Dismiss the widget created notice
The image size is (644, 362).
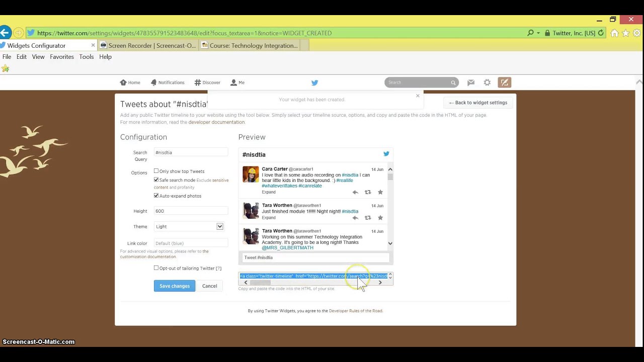click(x=418, y=96)
